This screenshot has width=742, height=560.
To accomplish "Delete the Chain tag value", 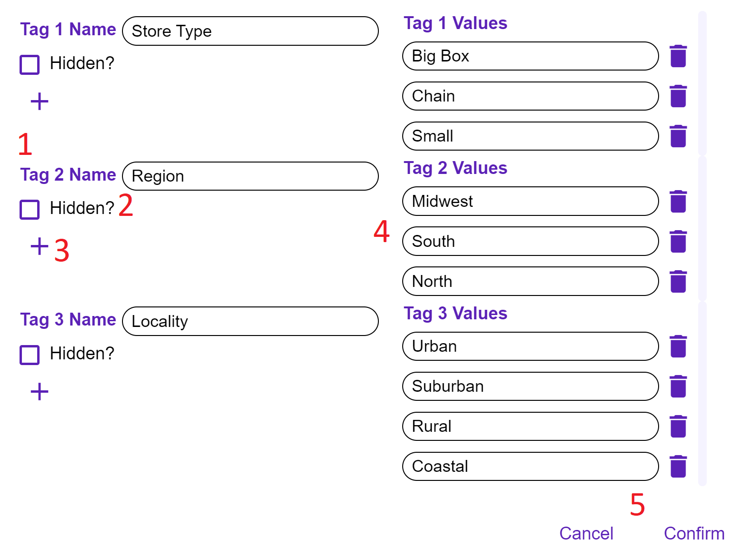I will pyautogui.click(x=678, y=96).
